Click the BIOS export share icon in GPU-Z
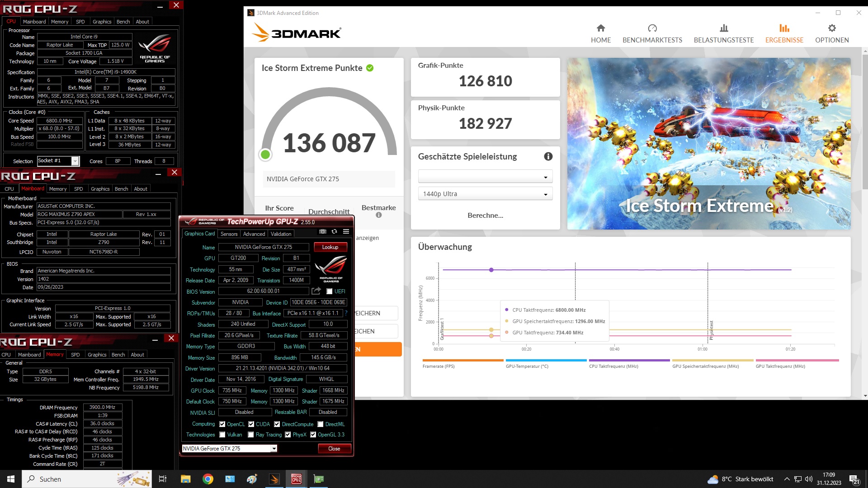868x488 pixels. (x=316, y=291)
